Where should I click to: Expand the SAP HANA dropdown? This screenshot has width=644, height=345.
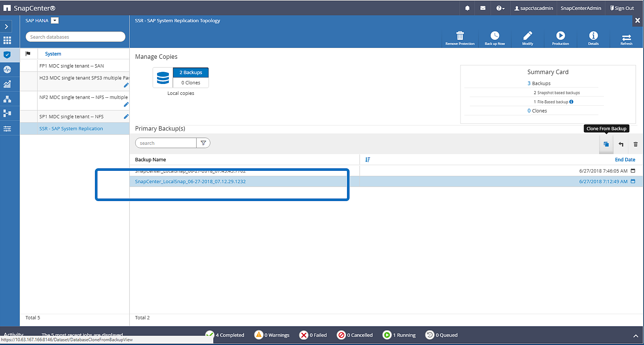pos(55,21)
